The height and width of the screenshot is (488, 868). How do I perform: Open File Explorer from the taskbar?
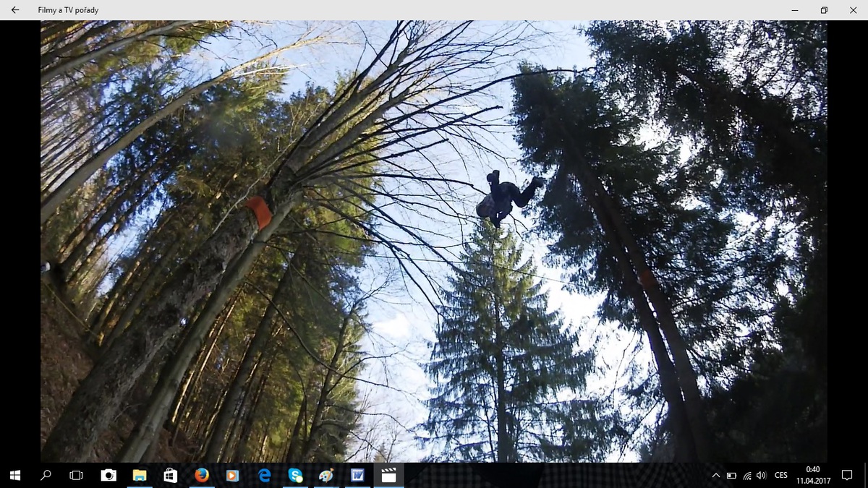(x=140, y=475)
